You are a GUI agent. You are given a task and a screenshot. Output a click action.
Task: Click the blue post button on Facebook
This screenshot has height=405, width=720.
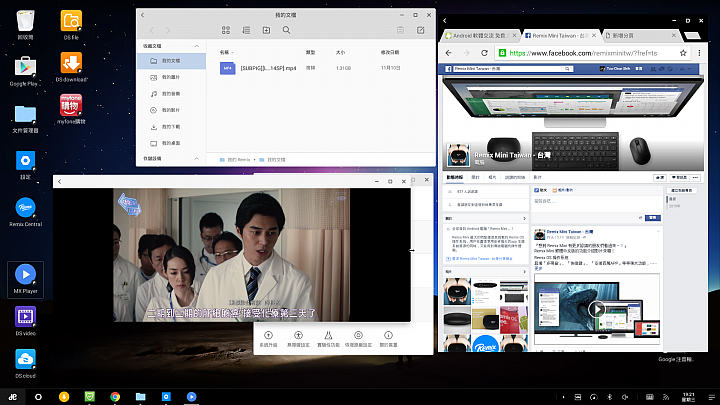[x=652, y=218]
